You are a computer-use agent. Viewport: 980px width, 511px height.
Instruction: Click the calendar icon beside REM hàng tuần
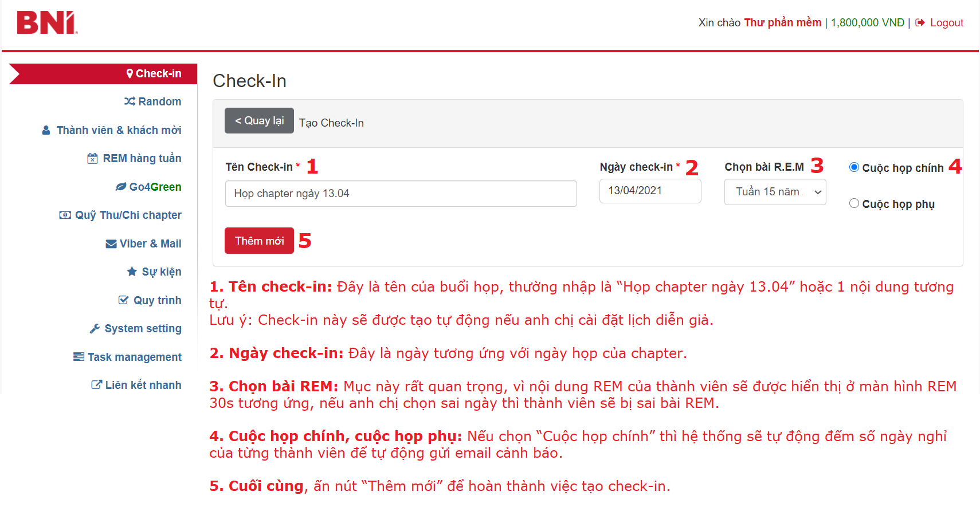[x=92, y=159]
